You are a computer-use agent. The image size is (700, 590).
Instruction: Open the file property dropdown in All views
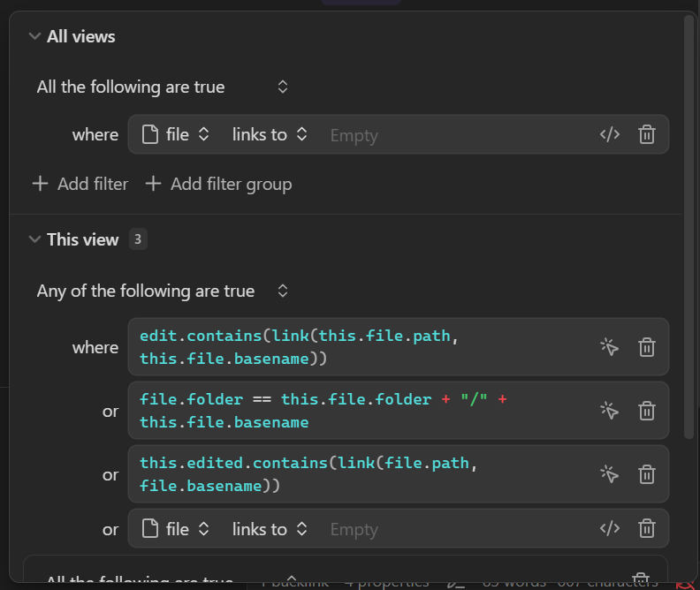click(x=177, y=135)
